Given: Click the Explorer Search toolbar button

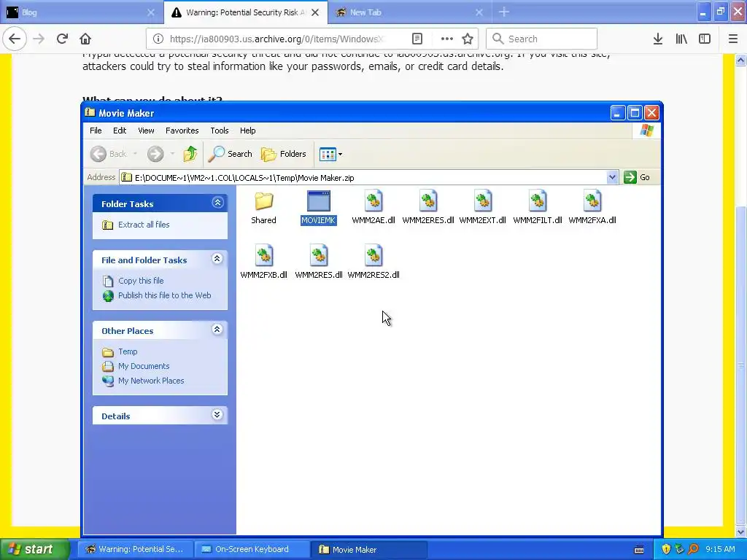Looking at the screenshot, I should (230, 154).
